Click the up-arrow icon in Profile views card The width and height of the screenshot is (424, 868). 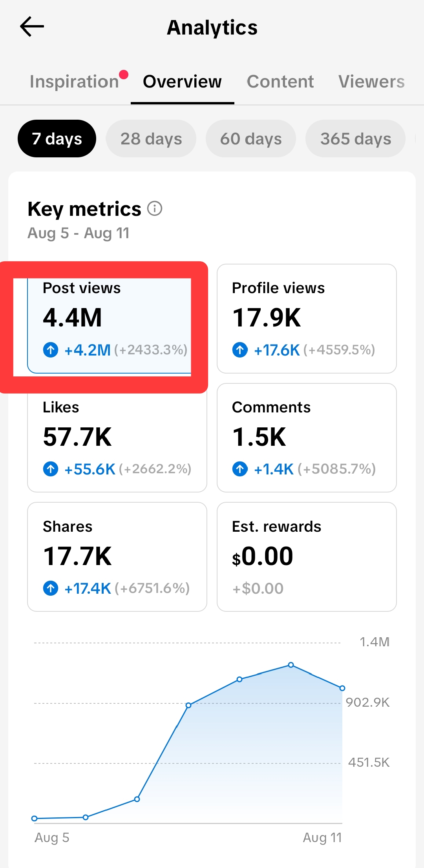pyautogui.click(x=240, y=349)
